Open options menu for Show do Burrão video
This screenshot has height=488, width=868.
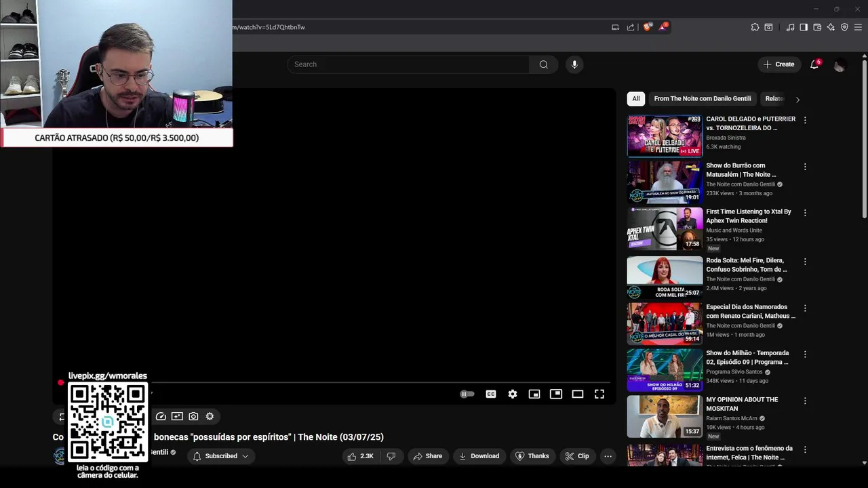point(805,167)
